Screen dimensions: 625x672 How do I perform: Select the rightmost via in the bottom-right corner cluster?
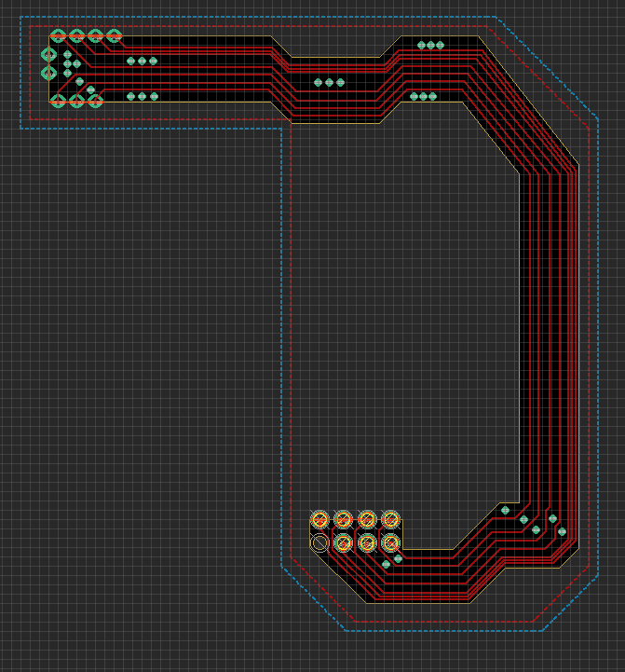point(562,531)
